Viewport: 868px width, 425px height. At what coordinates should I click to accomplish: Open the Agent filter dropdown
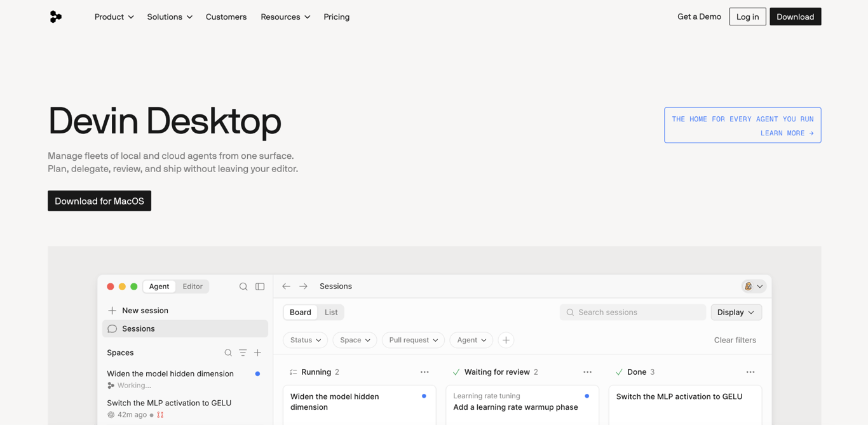[x=471, y=340]
